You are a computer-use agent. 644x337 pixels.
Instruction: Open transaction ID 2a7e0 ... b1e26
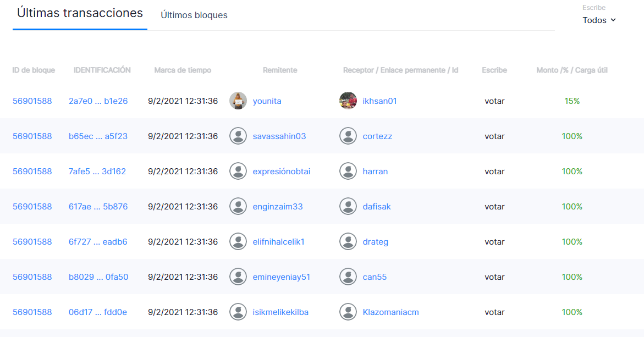(x=98, y=101)
